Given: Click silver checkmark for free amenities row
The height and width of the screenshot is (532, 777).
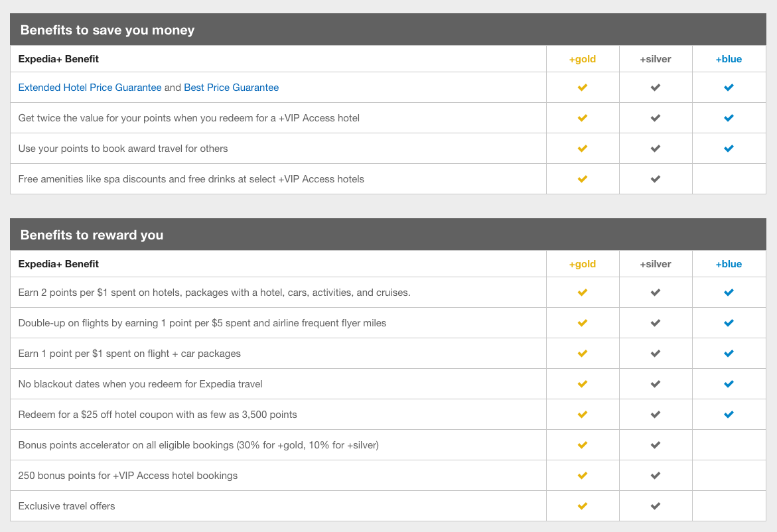Looking at the screenshot, I should (656, 179).
